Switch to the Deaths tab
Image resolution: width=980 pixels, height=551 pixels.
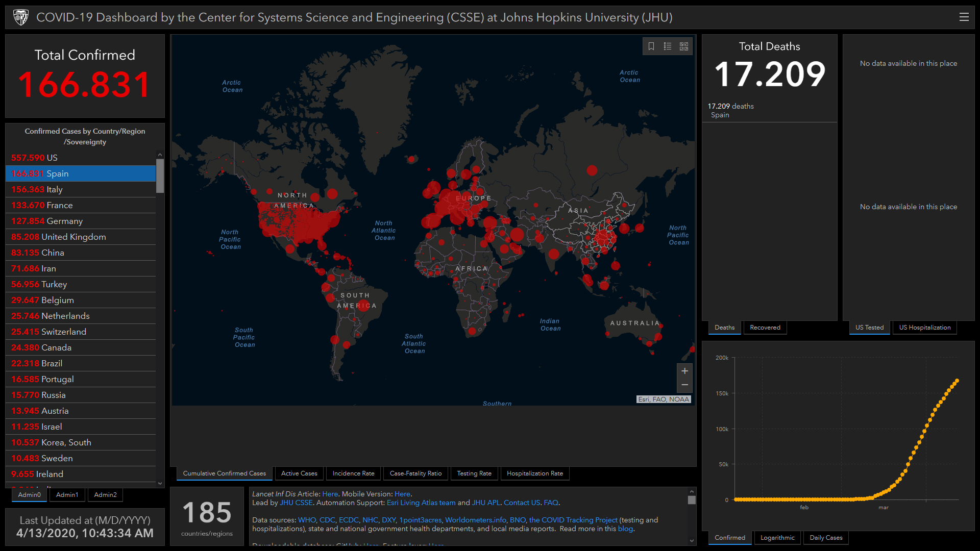(724, 328)
